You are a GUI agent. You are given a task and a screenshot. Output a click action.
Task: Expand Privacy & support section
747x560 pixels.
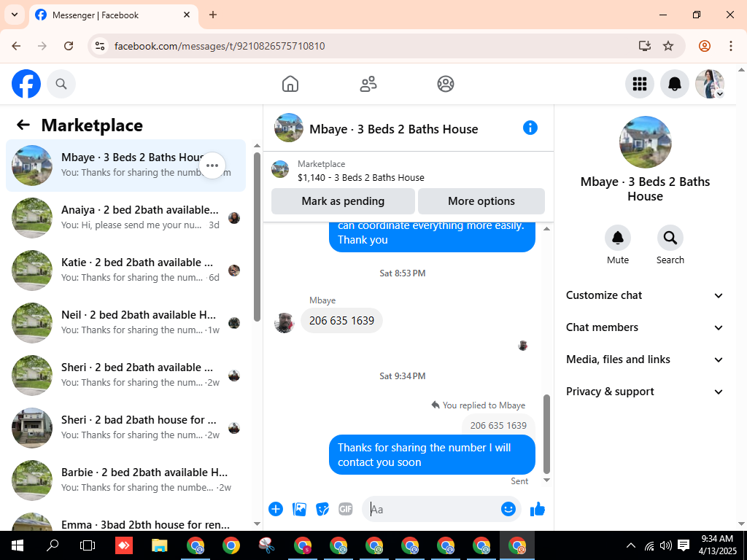[x=645, y=392]
